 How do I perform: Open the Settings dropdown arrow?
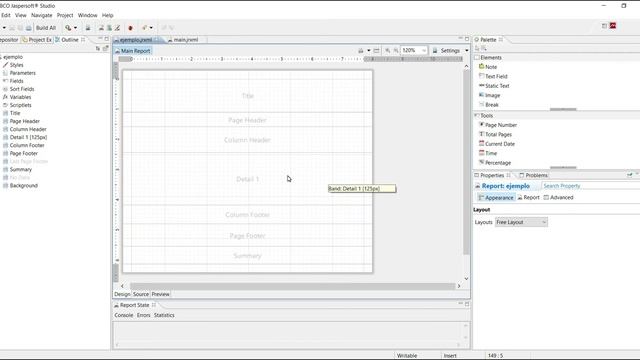coord(467,51)
